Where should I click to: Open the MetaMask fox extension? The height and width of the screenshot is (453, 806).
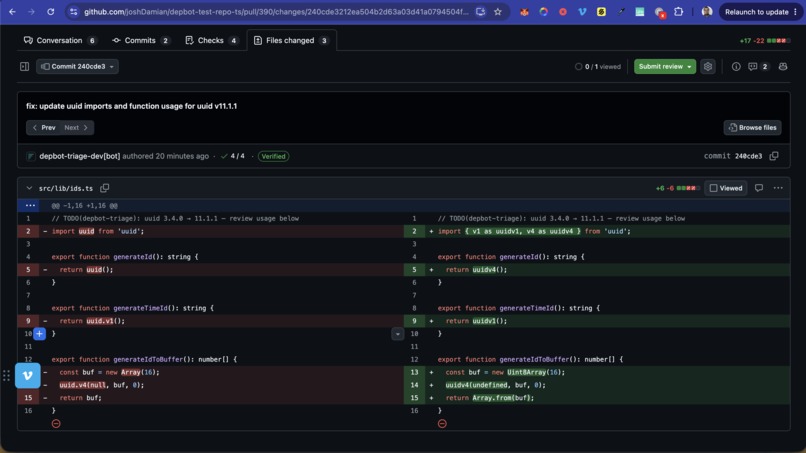(x=524, y=12)
